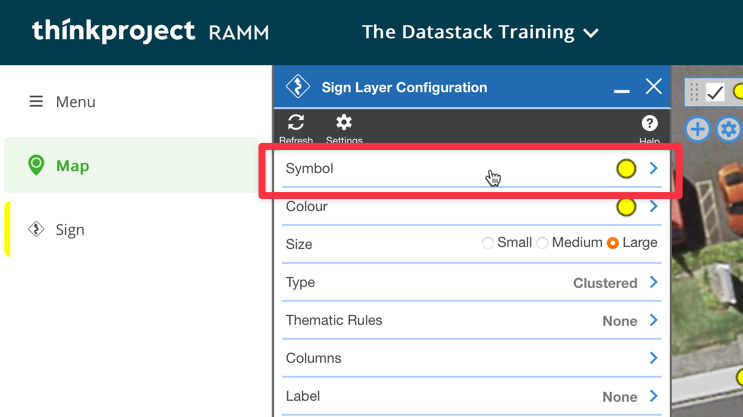
Task: Select the Large size radio button
Action: [613, 243]
